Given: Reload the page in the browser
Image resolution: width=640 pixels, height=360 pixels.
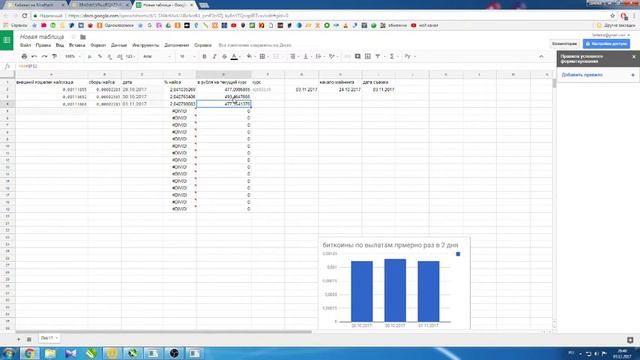Looking at the screenshot, I should point(24,16).
